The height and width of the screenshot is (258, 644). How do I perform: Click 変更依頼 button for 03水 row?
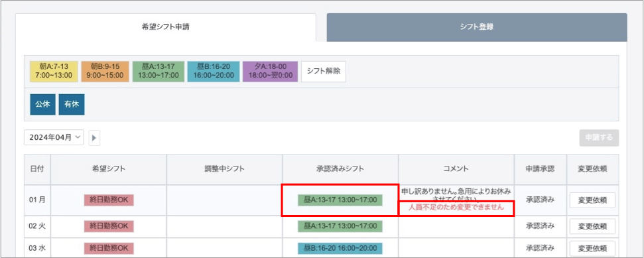(x=592, y=248)
